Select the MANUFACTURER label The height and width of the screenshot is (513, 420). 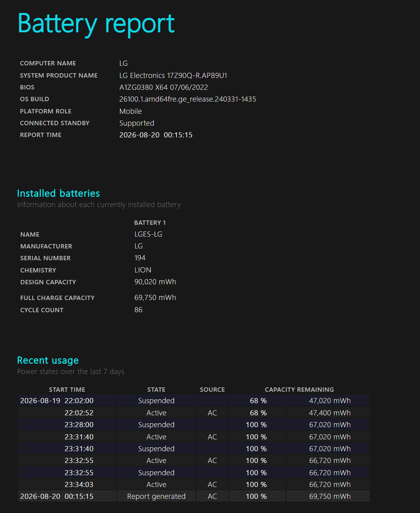tap(46, 246)
